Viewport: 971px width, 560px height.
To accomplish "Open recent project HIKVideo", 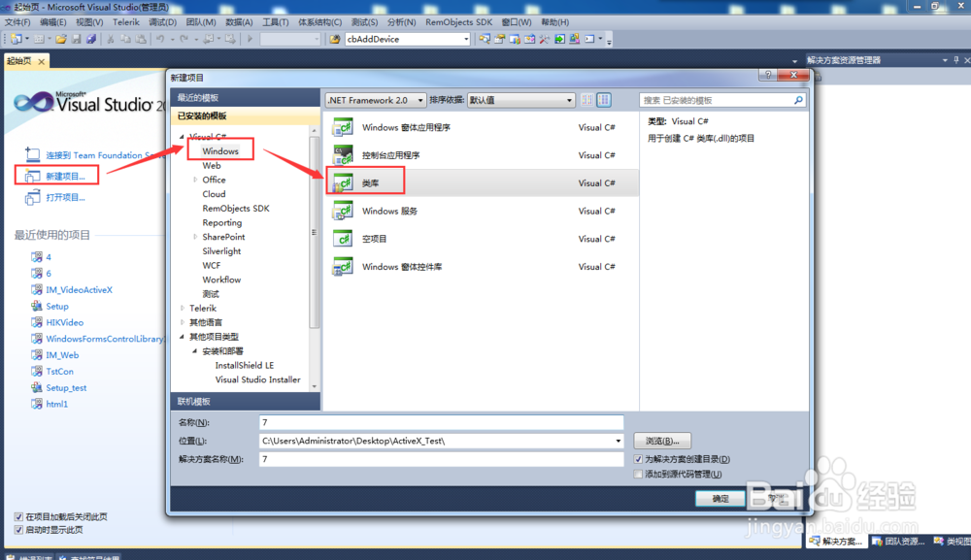I will pos(64,322).
